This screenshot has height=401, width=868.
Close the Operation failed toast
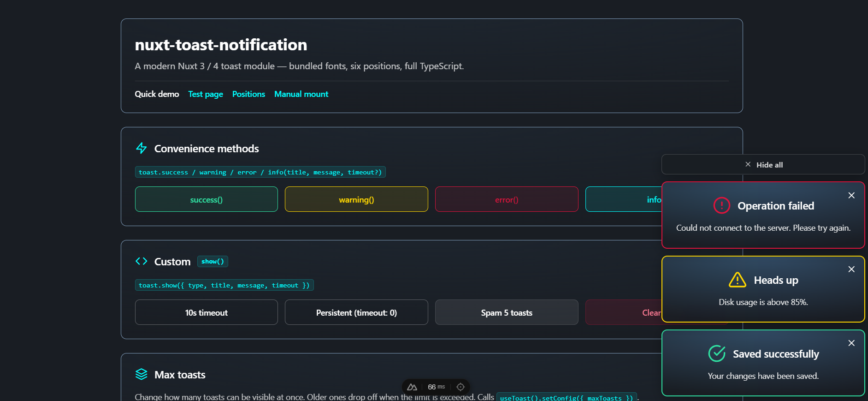tap(851, 195)
